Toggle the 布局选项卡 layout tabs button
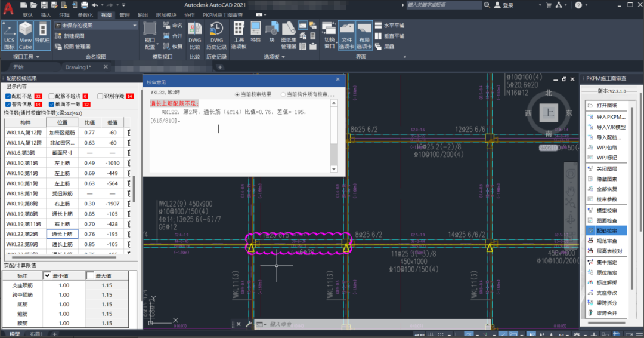Screen dimensions: 644x338 (364, 36)
